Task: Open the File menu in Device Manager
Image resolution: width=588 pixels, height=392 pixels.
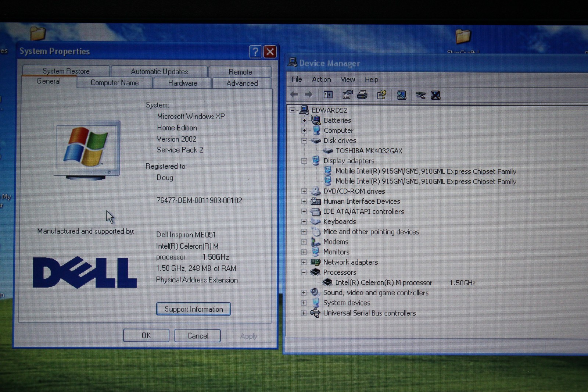Action: (x=297, y=79)
